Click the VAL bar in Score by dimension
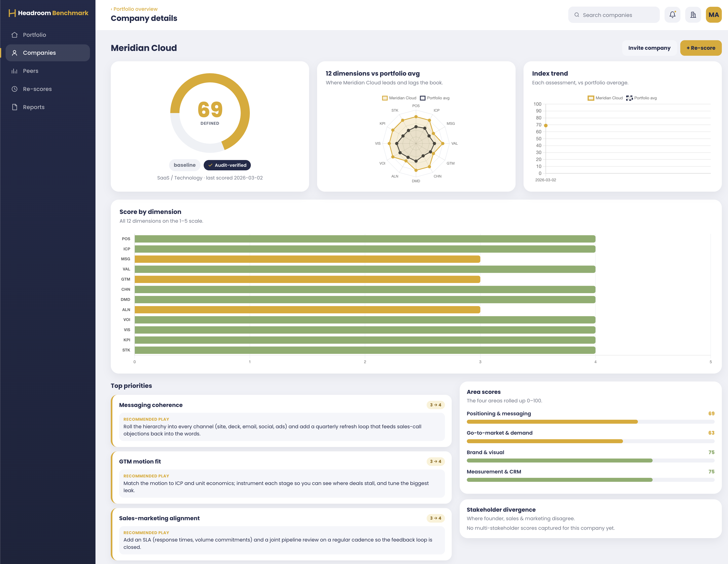The image size is (728, 564). coord(365,269)
